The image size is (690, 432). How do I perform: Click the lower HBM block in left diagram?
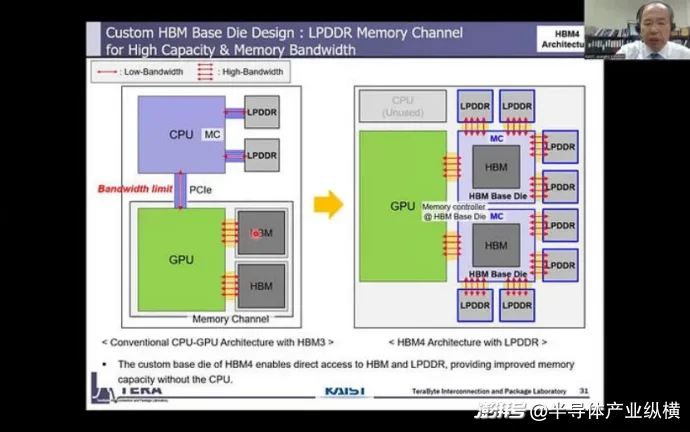click(261, 286)
